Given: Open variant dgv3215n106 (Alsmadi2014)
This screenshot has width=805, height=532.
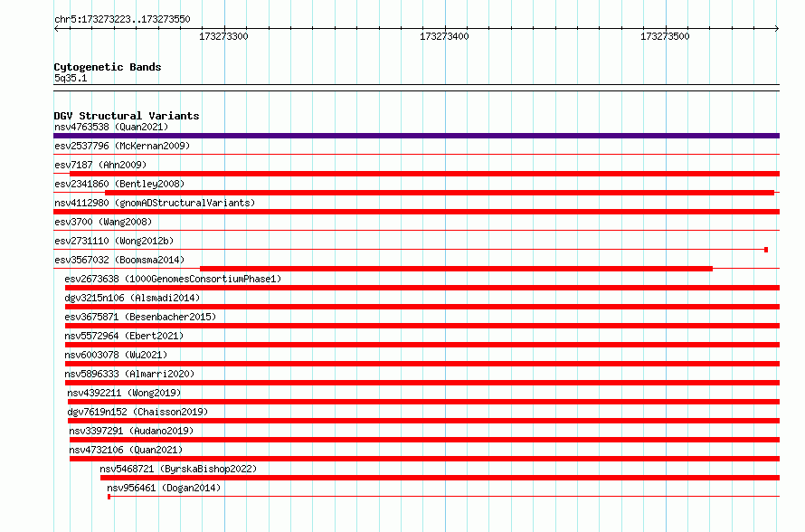Looking at the screenshot, I should [132, 298].
